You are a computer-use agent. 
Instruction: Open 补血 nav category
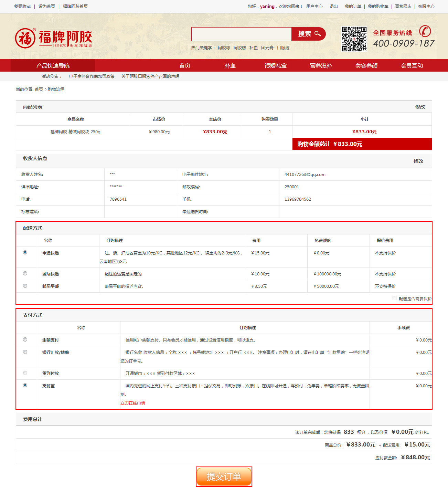[230, 65]
